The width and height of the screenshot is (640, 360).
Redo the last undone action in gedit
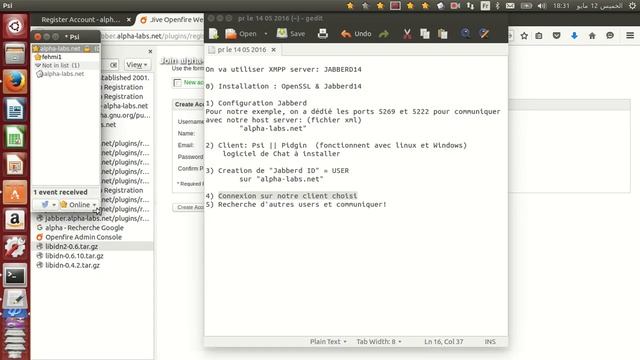click(x=384, y=34)
